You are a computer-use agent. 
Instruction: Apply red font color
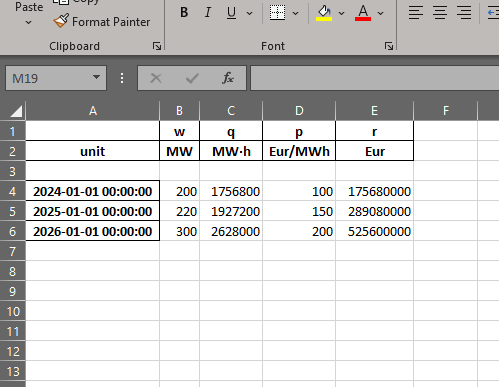[363, 13]
